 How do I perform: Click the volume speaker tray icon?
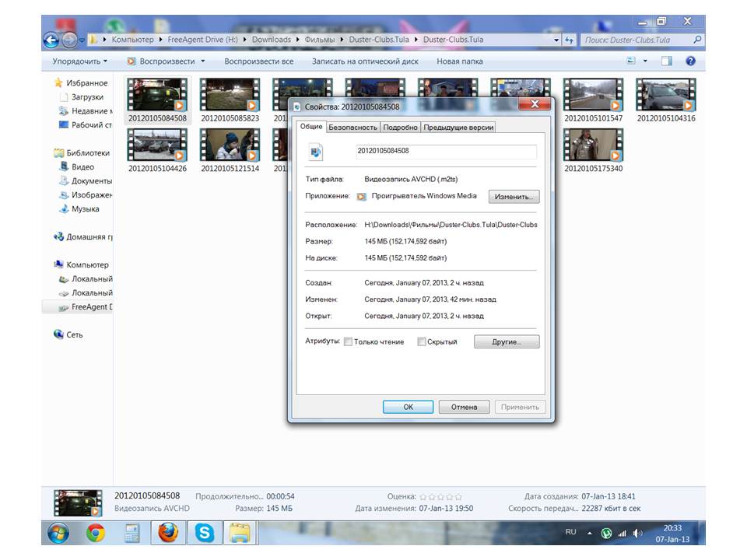638,533
